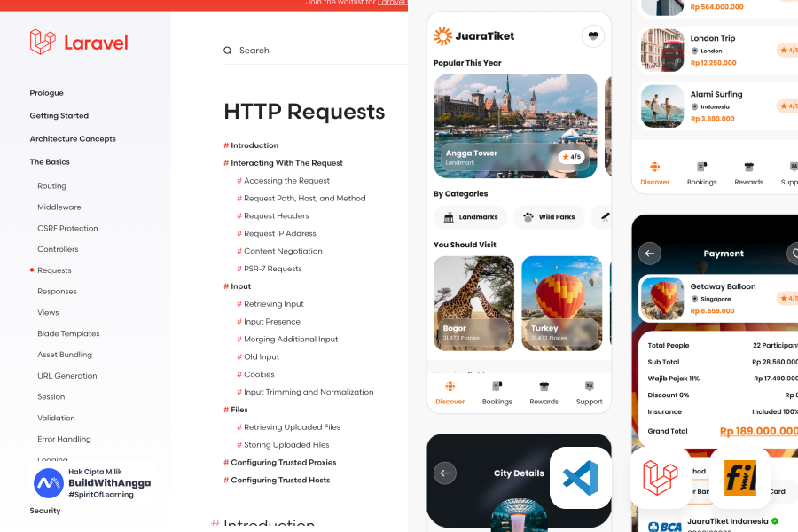Open Discover in the bottom navigation
Viewport: 798px width, 532px height.
point(450,395)
